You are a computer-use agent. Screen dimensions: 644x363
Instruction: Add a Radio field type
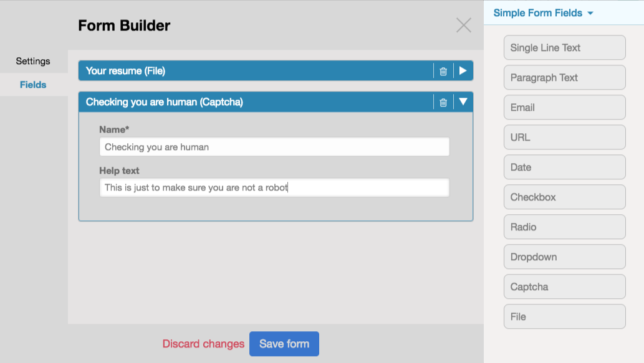point(564,227)
